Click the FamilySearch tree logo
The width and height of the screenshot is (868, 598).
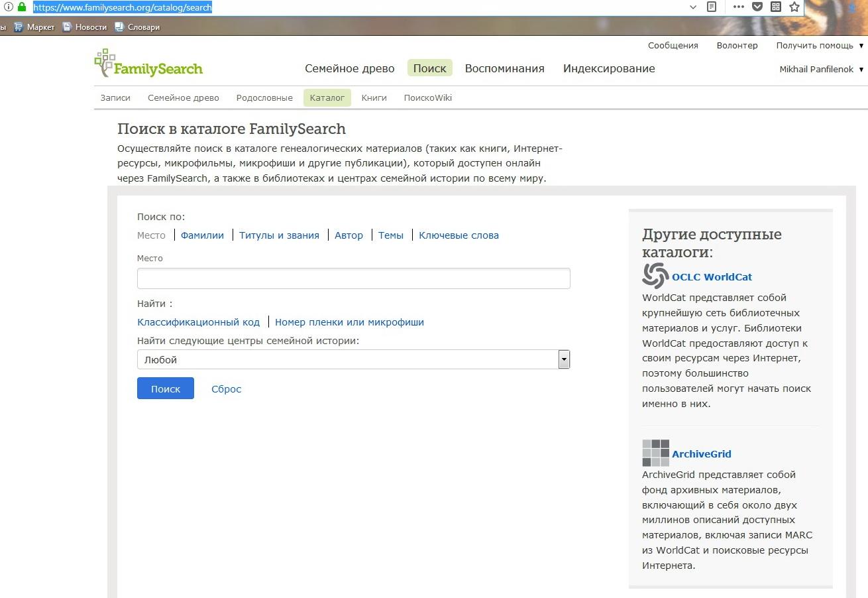pos(148,64)
